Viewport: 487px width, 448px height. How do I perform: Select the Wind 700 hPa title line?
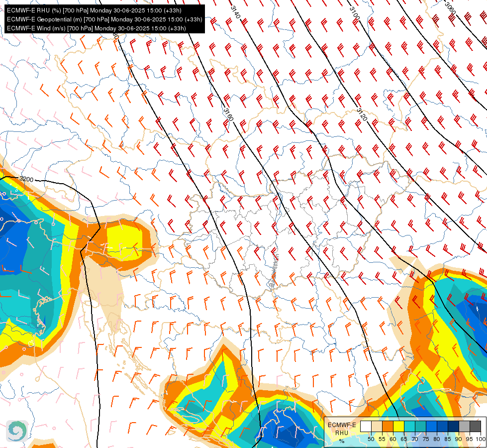click(97, 28)
